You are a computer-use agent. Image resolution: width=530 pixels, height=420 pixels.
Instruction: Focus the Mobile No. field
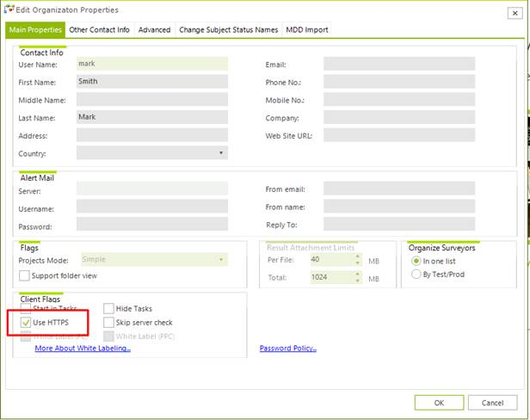coord(399,100)
